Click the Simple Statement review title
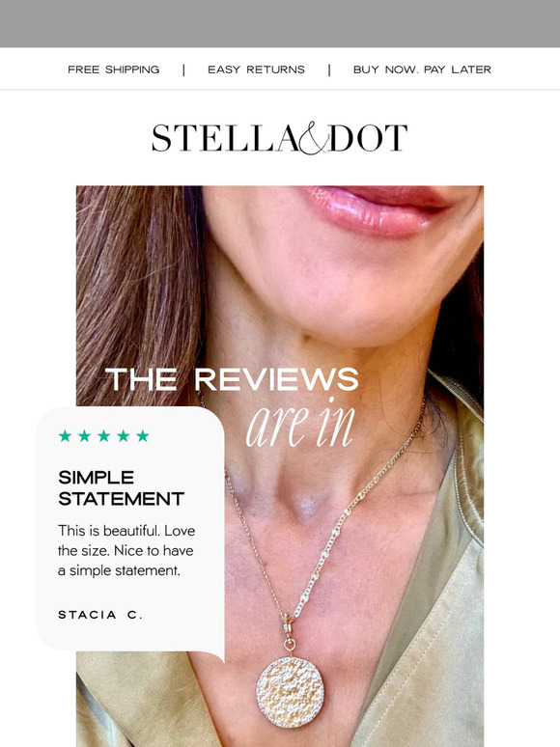The width and height of the screenshot is (560, 747). pos(121,488)
